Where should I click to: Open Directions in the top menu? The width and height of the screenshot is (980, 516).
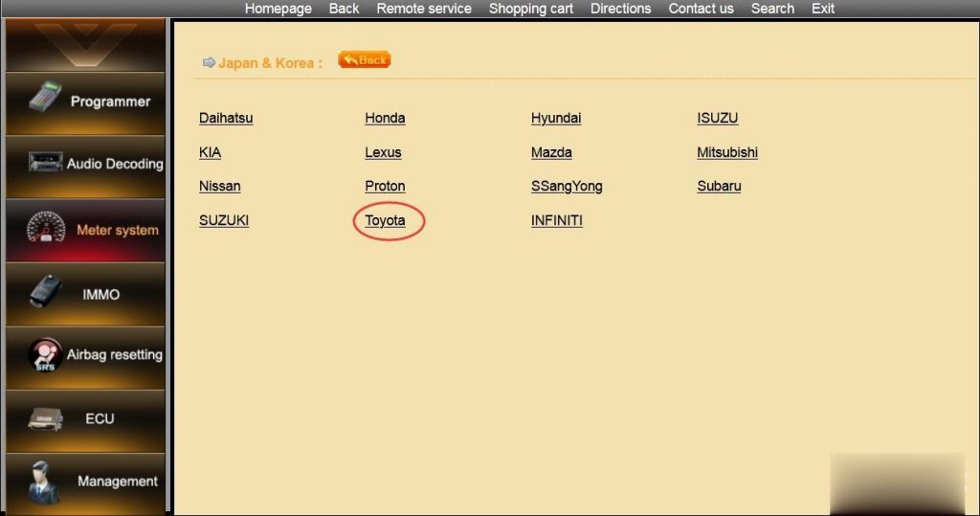620,9
